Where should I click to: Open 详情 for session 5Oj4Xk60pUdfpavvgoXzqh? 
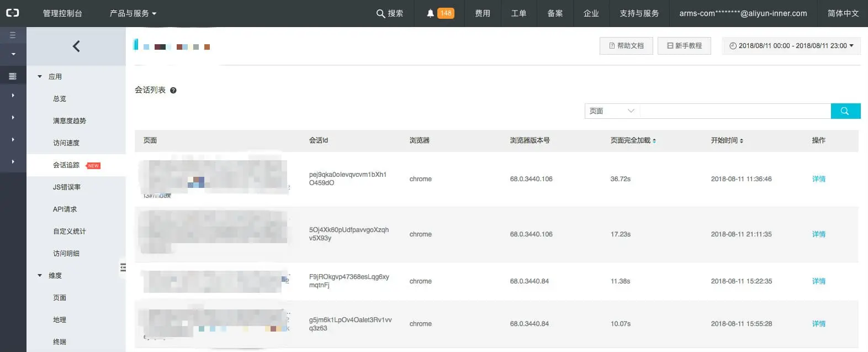818,234
